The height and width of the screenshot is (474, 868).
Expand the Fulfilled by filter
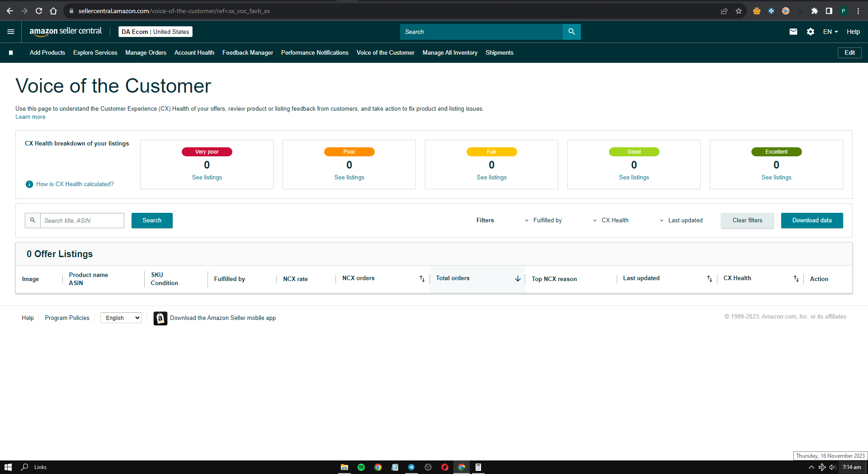pyautogui.click(x=543, y=221)
